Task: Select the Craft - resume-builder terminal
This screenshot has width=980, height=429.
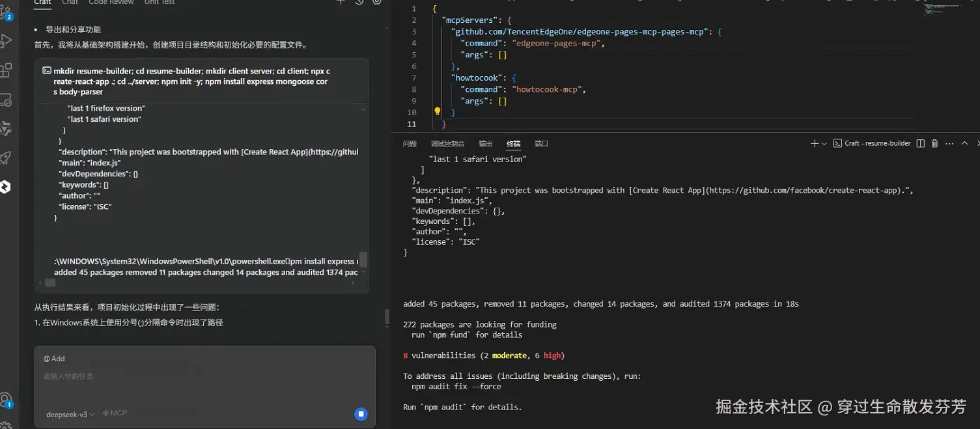Action: [872, 143]
